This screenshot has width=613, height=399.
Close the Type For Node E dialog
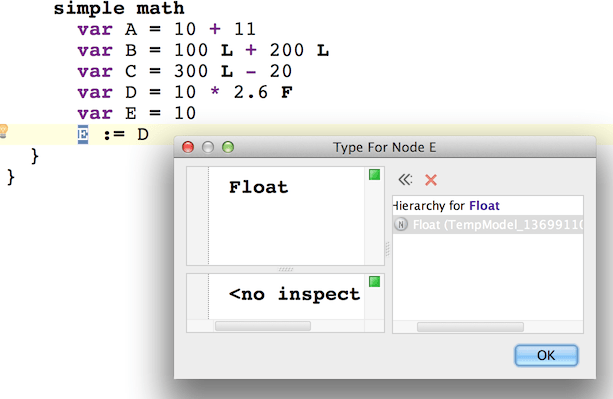click(x=188, y=147)
